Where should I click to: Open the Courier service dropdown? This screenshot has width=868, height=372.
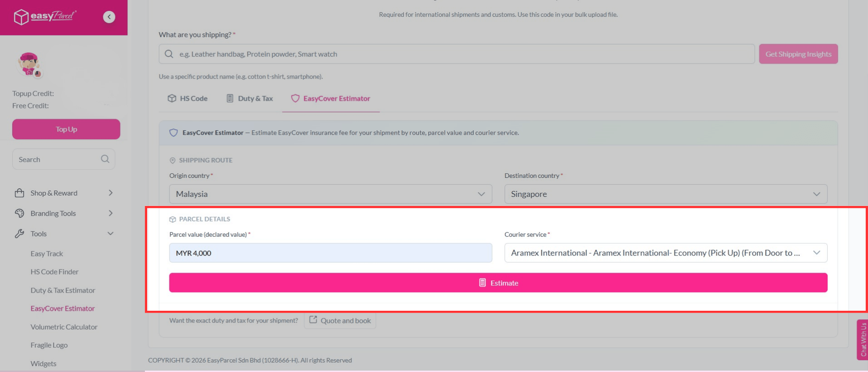[665, 253]
